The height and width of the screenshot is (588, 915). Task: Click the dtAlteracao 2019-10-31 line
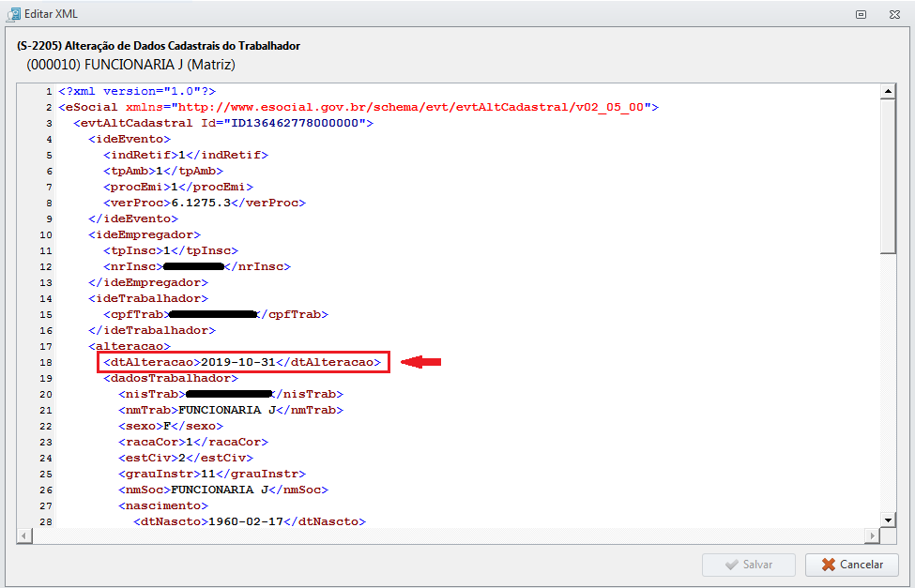click(x=242, y=362)
